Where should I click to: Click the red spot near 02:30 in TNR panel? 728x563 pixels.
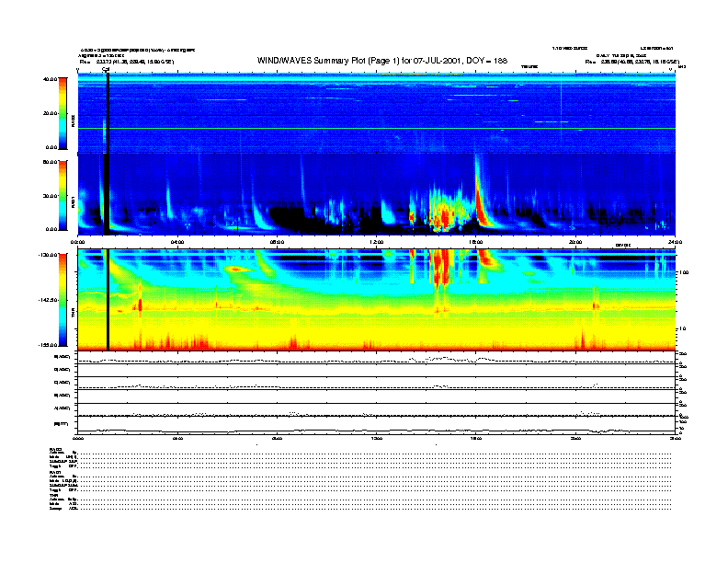140,304
